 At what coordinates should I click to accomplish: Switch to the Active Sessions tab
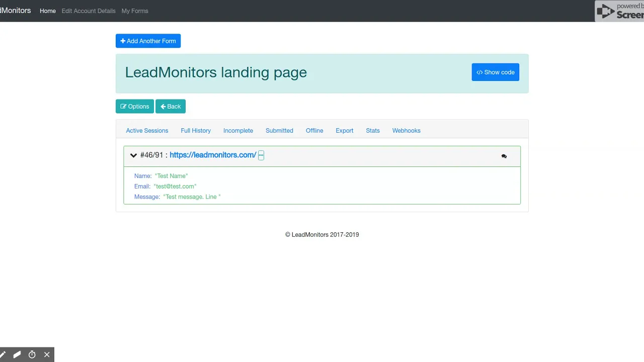point(147,131)
